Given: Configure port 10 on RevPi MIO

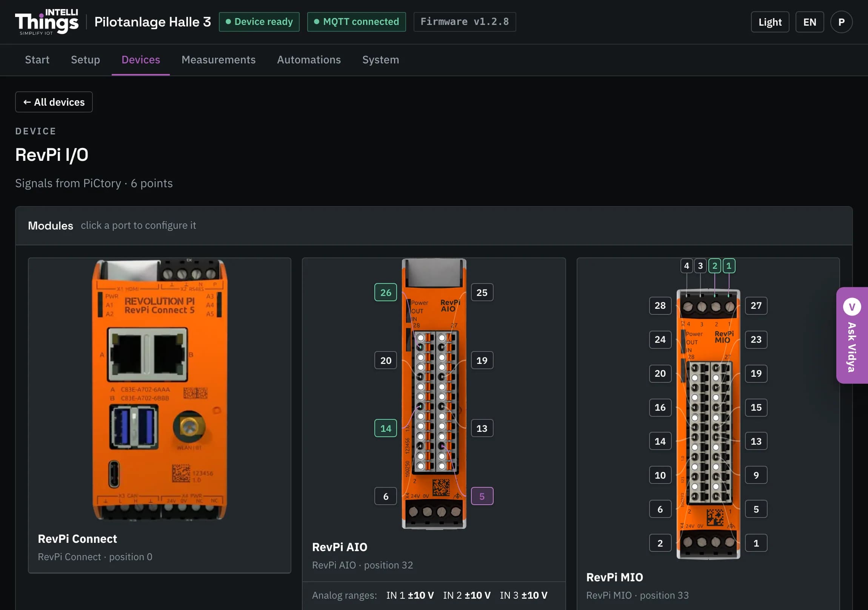Looking at the screenshot, I should (660, 475).
